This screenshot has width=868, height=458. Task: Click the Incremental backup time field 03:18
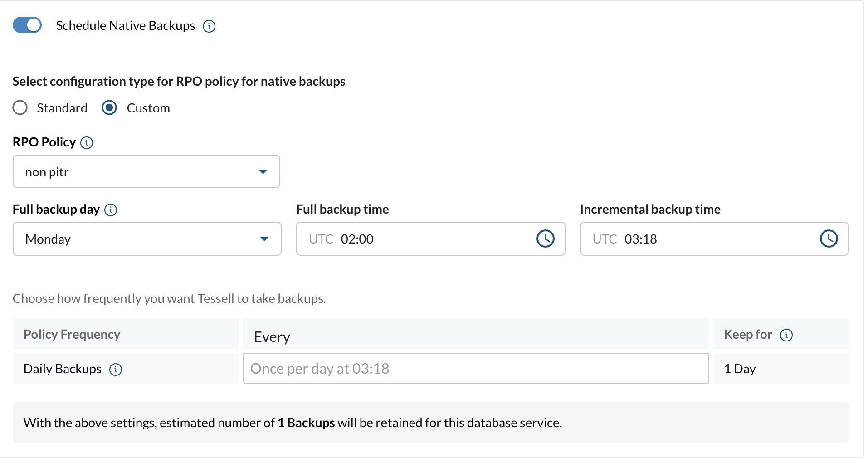click(714, 239)
